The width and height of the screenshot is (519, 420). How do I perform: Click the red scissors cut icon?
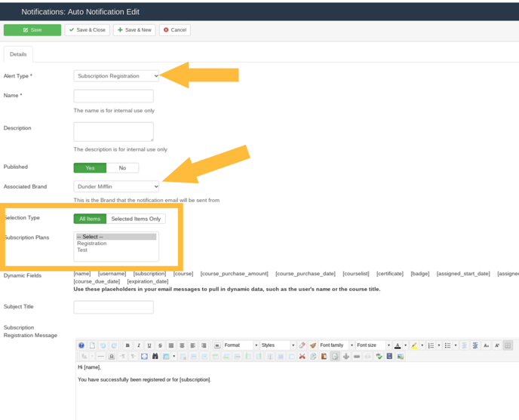click(302, 357)
